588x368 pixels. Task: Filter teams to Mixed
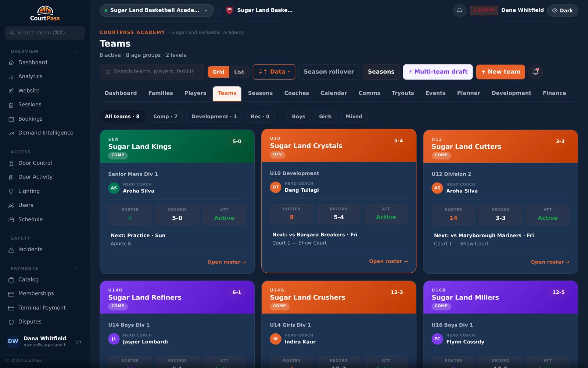point(354,116)
